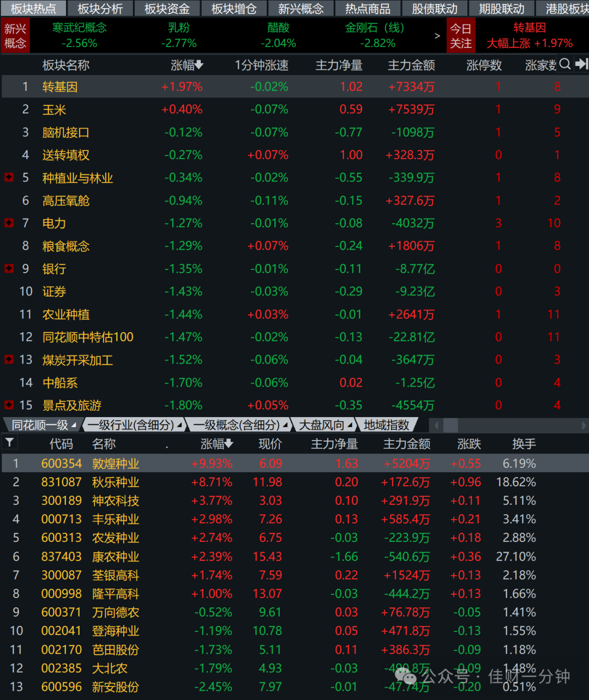Click the red plus icon beside 银行
Image resolution: width=589 pixels, height=700 pixels.
[9, 269]
